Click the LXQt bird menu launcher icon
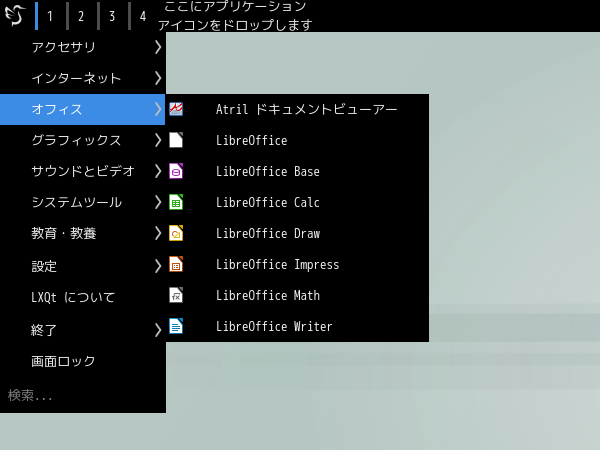The width and height of the screenshot is (600, 450). (x=15, y=15)
